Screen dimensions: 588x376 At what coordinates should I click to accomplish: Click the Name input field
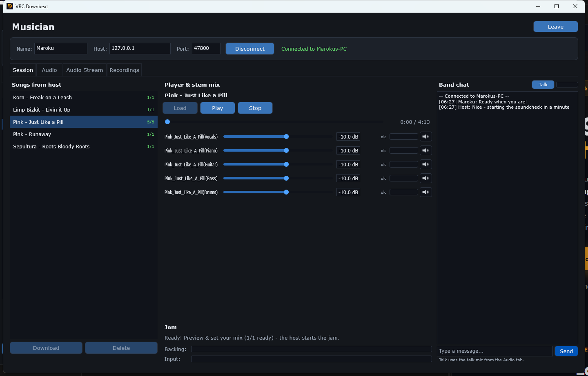(60, 48)
